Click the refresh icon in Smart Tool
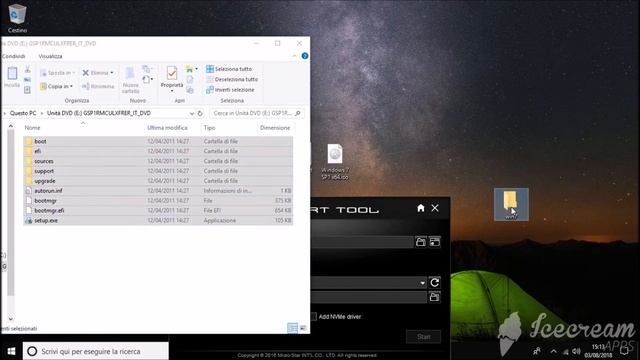The image size is (640, 360). (x=435, y=282)
